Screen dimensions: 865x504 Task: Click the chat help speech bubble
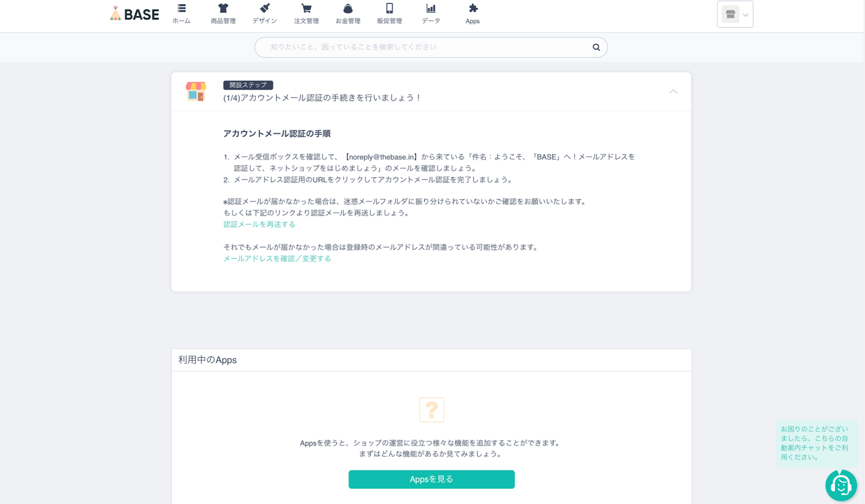coord(817,443)
